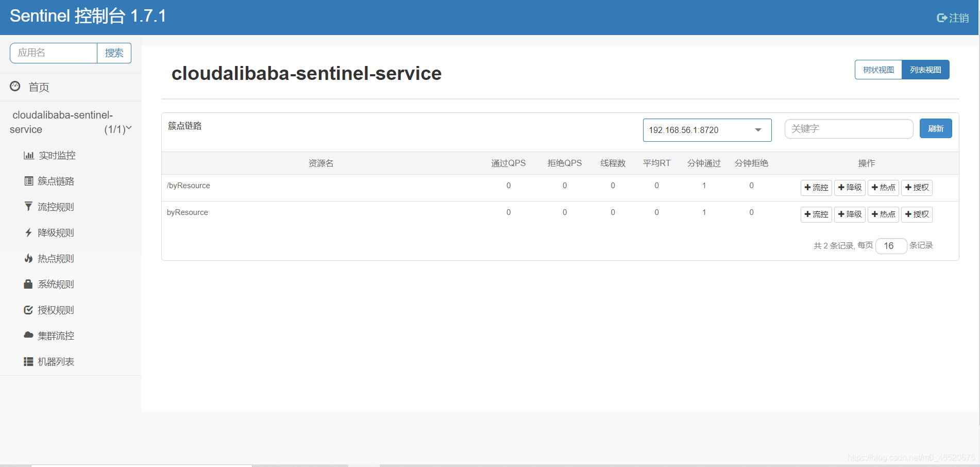Collapse the cloudalibaba-sentinel-service sidebar chevron
Screen dimensions: 980x467
click(129, 128)
